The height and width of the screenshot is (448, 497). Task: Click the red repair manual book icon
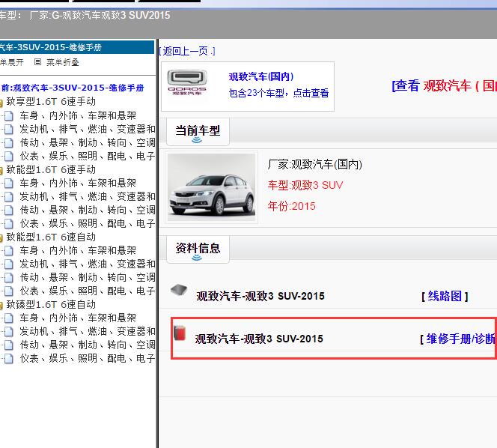[180, 333]
